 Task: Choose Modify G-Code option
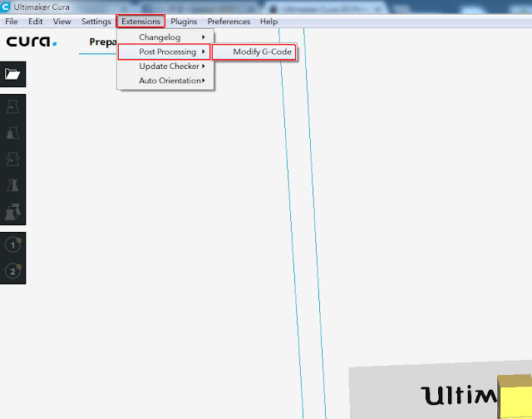254,52
